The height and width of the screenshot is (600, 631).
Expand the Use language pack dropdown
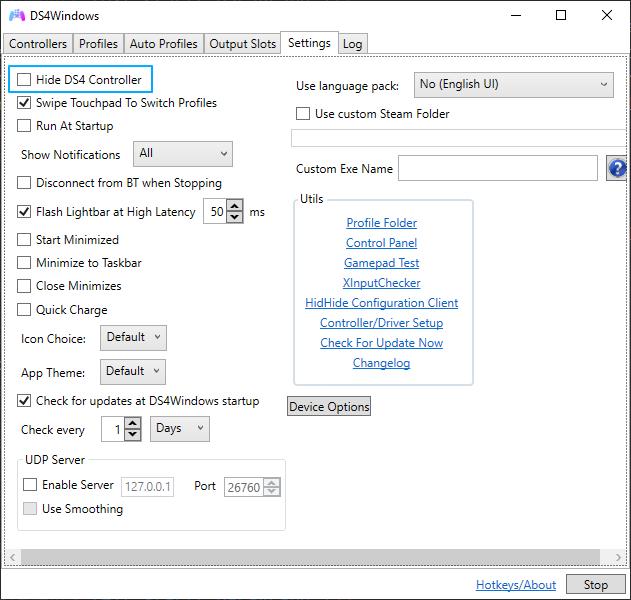(x=513, y=85)
